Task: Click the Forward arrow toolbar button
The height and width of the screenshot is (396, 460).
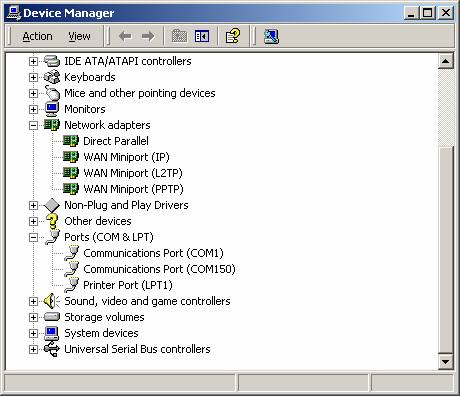Action: (148, 36)
